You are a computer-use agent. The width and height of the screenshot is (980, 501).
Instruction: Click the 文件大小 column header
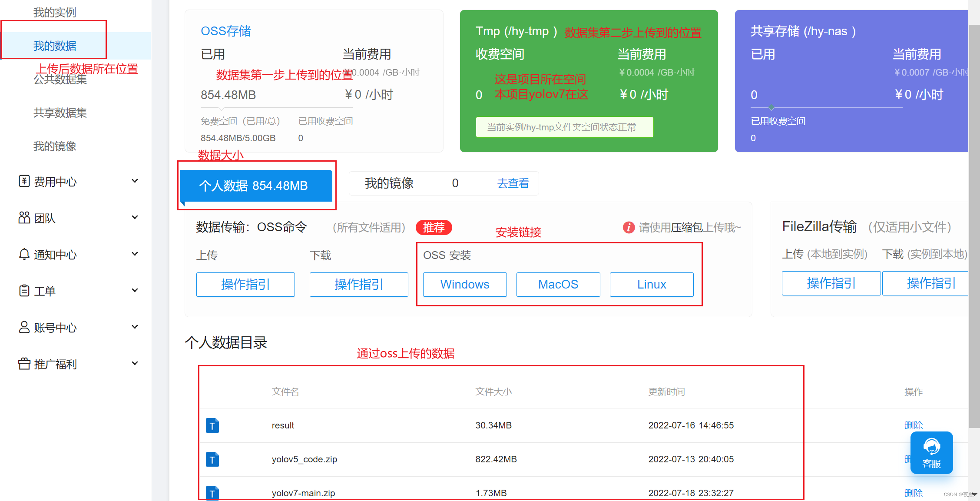493,392
